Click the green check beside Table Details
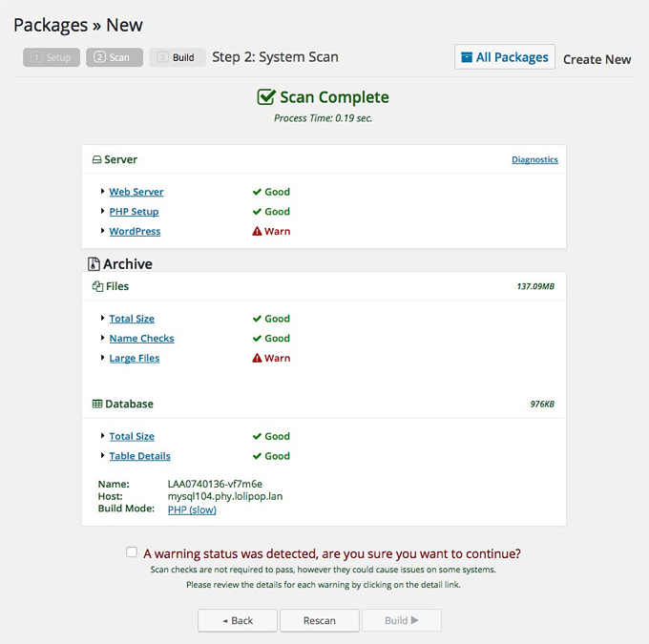 pos(257,456)
